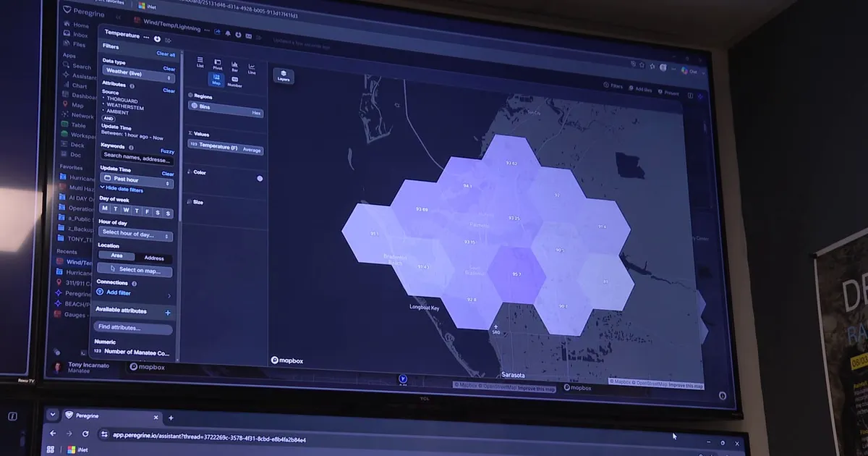The height and width of the screenshot is (456, 868).
Task: Click the Color circle swatch
Action: coord(260,178)
